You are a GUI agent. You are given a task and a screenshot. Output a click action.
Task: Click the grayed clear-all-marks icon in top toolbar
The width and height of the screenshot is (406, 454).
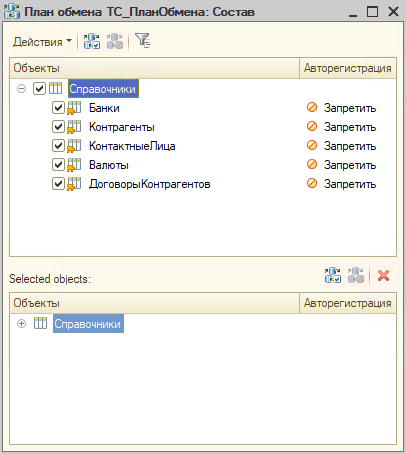(115, 41)
